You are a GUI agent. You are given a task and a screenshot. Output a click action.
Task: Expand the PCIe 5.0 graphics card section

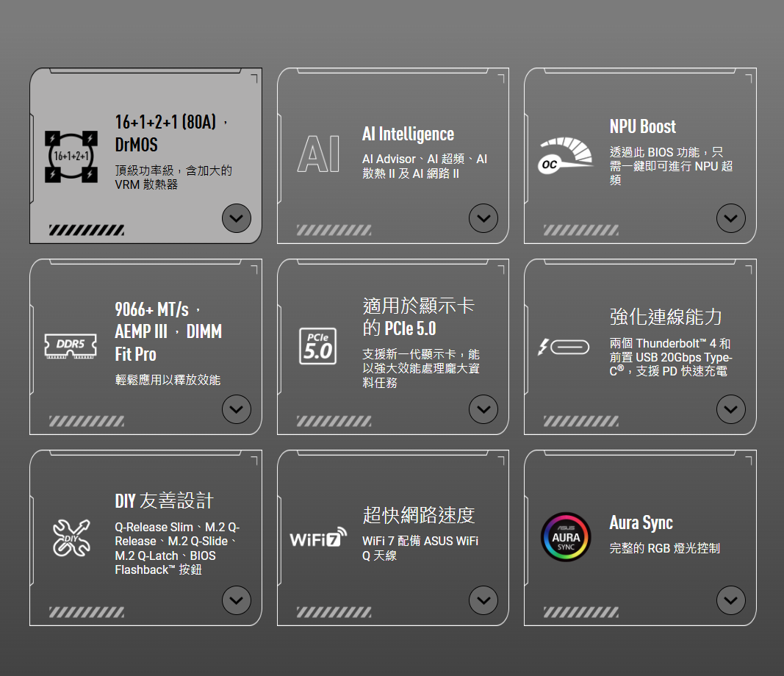click(483, 409)
